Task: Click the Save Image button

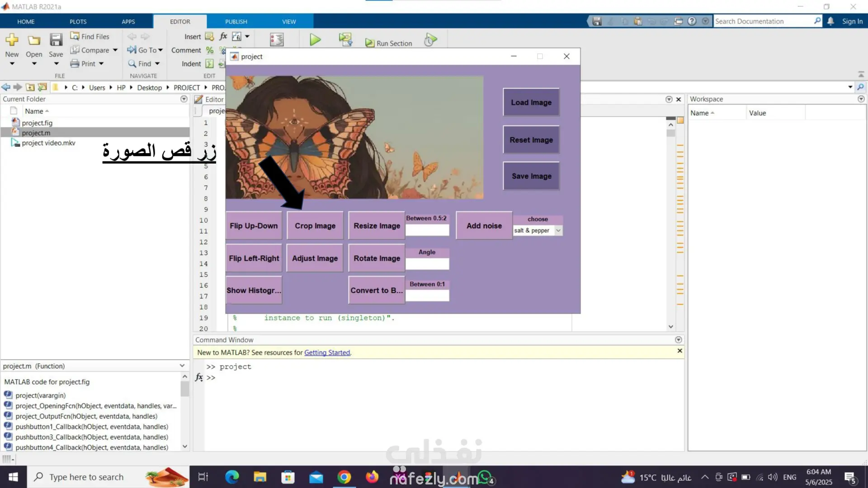Action: [531, 176]
